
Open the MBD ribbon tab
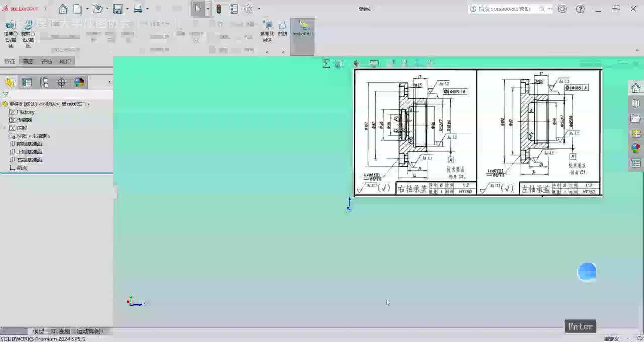(x=65, y=61)
